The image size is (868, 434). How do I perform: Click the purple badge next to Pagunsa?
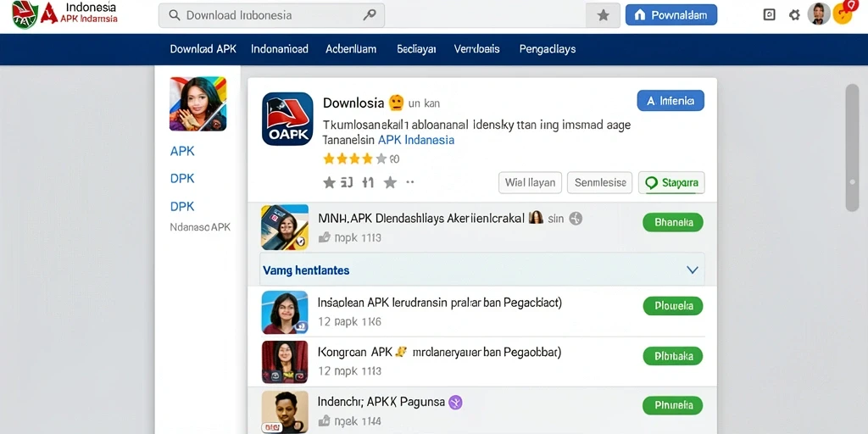[455, 403]
